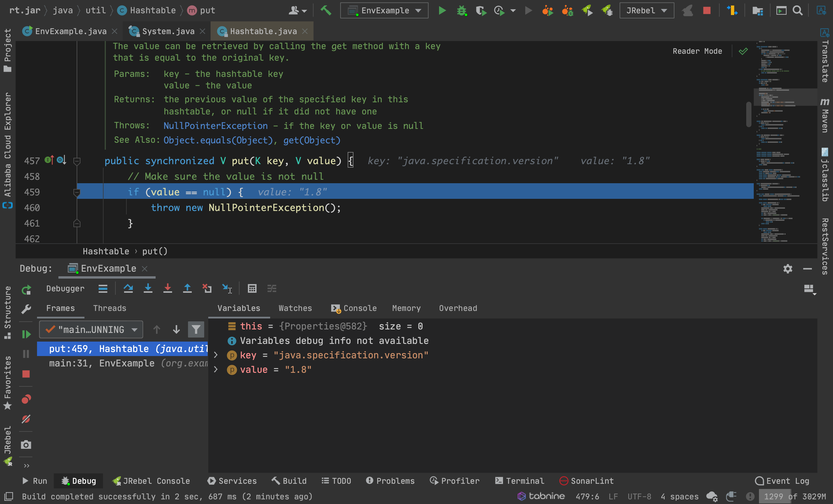Click the Force Step Into icon

pyautogui.click(x=167, y=288)
